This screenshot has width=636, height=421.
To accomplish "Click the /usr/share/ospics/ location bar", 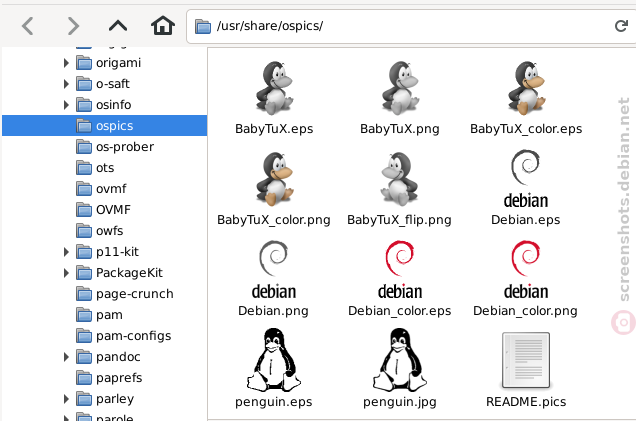I will pos(411,26).
